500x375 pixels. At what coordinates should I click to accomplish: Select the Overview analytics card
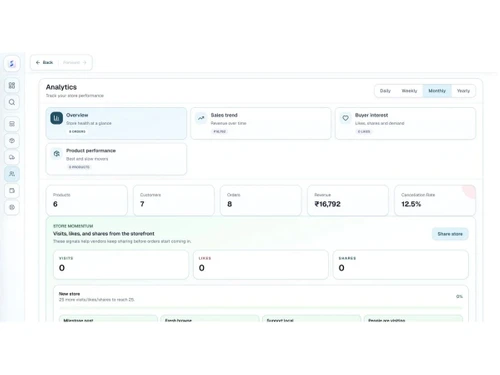tap(116, 123)
